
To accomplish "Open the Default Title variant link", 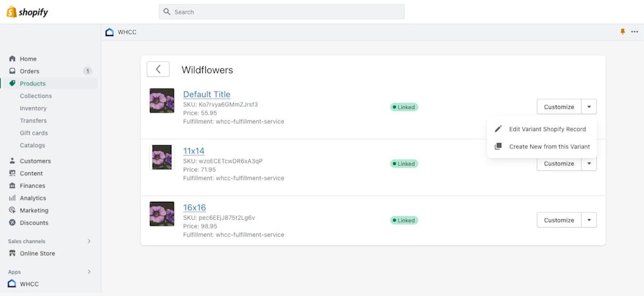I will pos(206,94).
